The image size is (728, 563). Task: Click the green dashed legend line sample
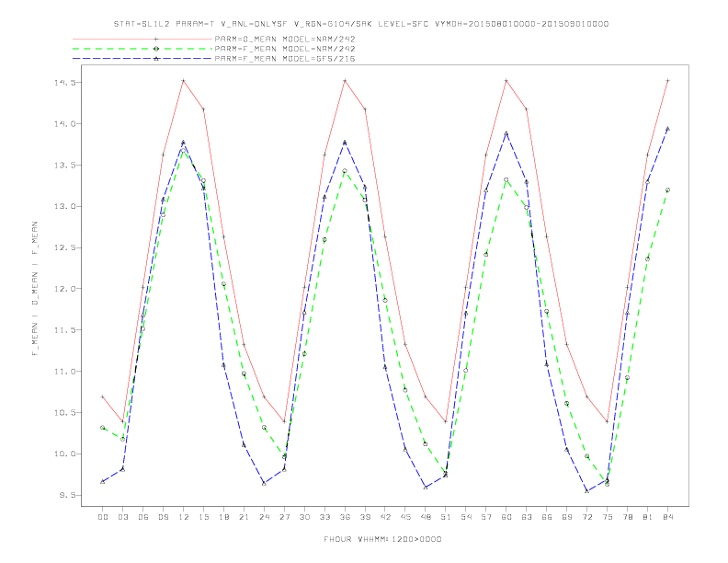pos(142,49)
